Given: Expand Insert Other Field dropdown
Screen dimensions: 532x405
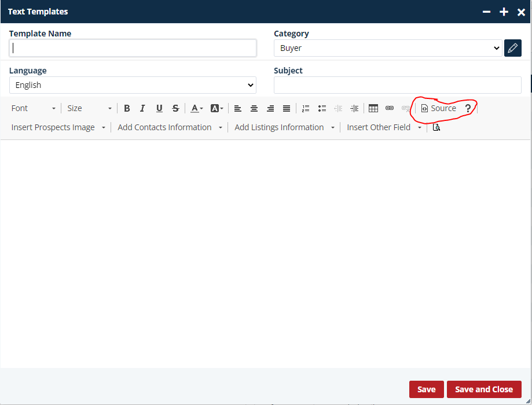Looking at the screenshot, I should pos(384,127).
